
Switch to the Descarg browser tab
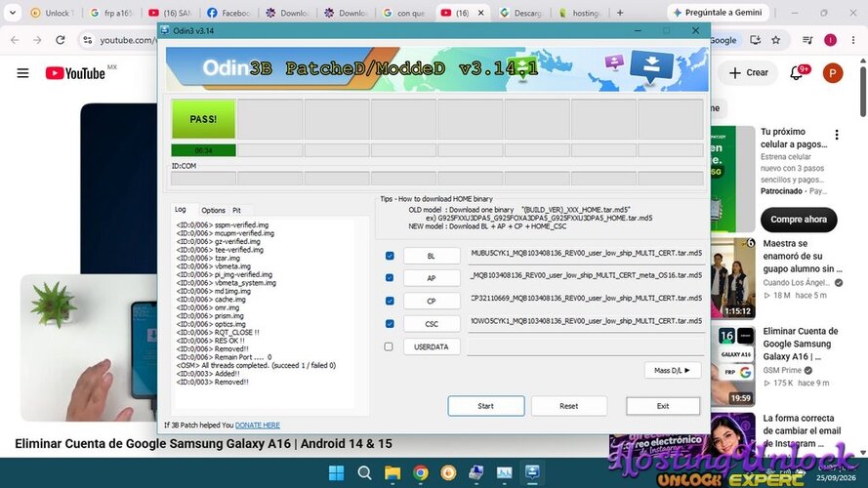coord(521,13)
